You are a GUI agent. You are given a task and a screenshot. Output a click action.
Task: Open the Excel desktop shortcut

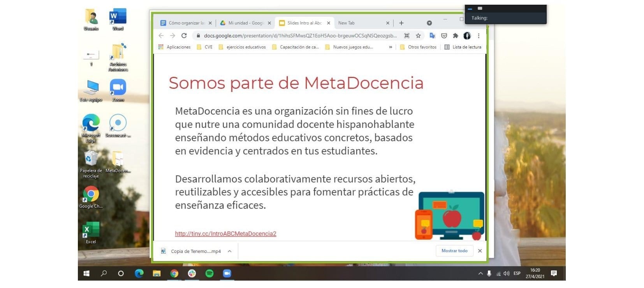coord(91,233)
